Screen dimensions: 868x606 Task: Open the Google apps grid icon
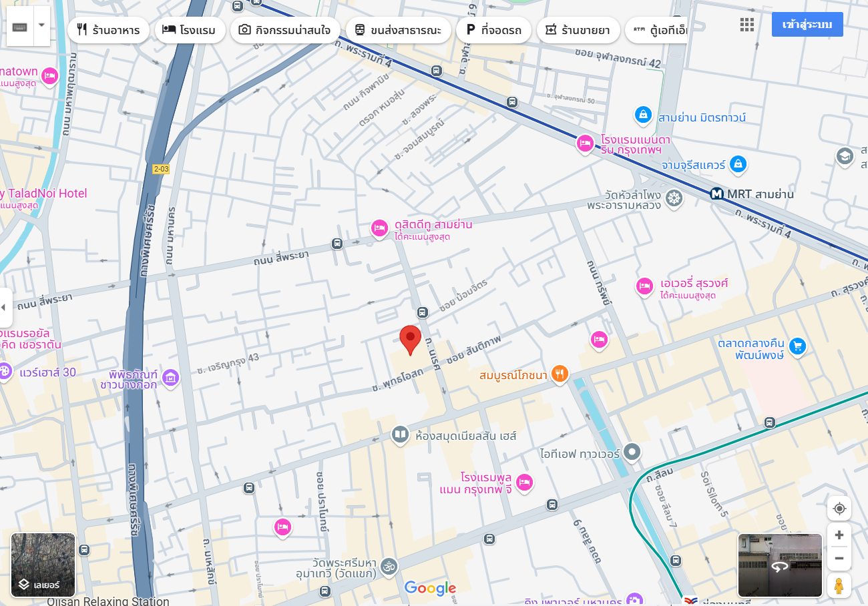tap(747, 25)
